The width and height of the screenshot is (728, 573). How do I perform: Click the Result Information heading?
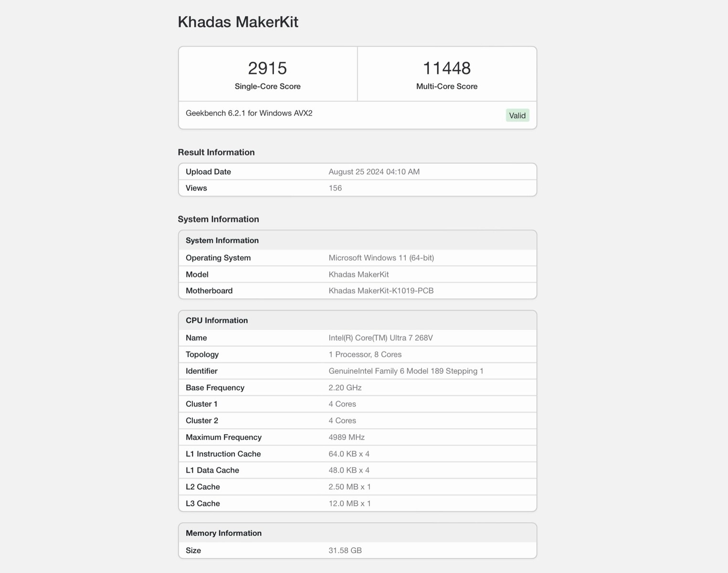coord(216,152)
